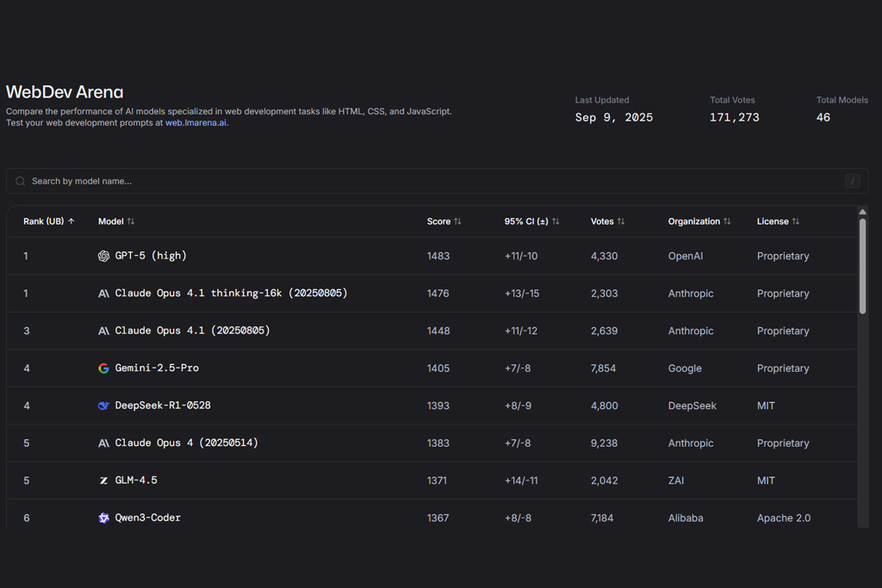Viewport: 882px width, 588px height.
Task: Click the OpenAI organization cell
Action: 686,256
